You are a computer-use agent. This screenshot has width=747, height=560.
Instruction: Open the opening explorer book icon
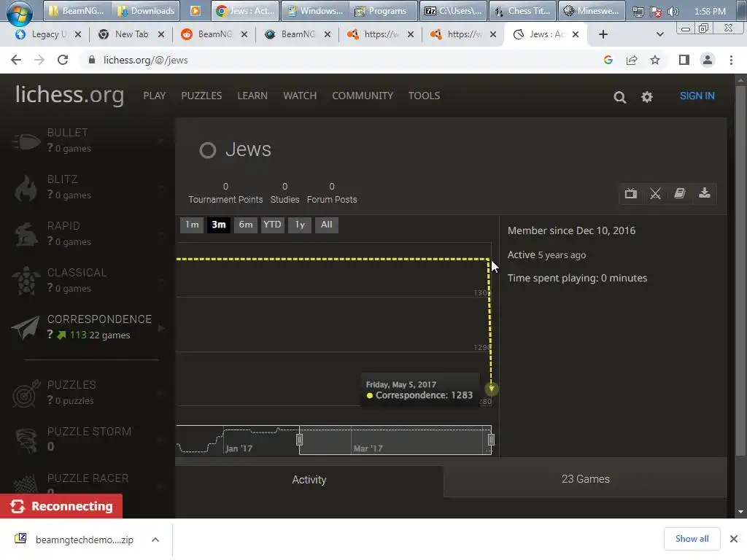(x=680, y=193)
